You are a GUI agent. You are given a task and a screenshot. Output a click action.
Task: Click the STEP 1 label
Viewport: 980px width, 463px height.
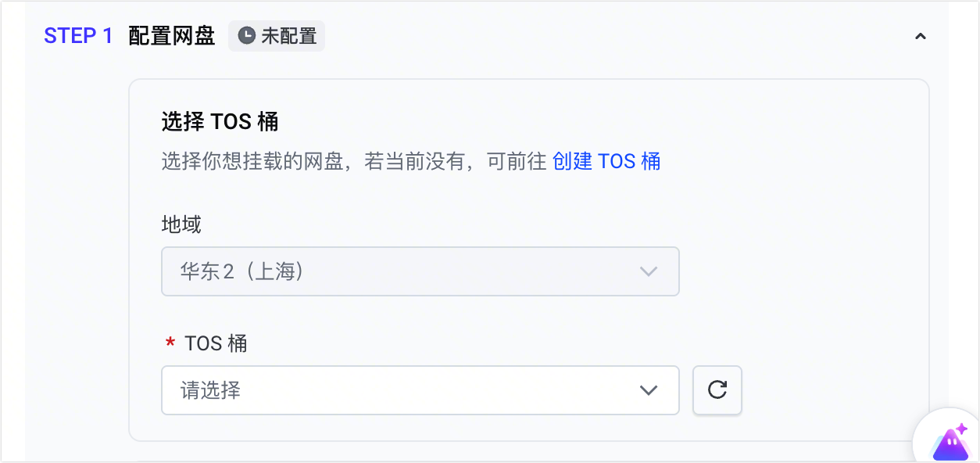point(78,36)
